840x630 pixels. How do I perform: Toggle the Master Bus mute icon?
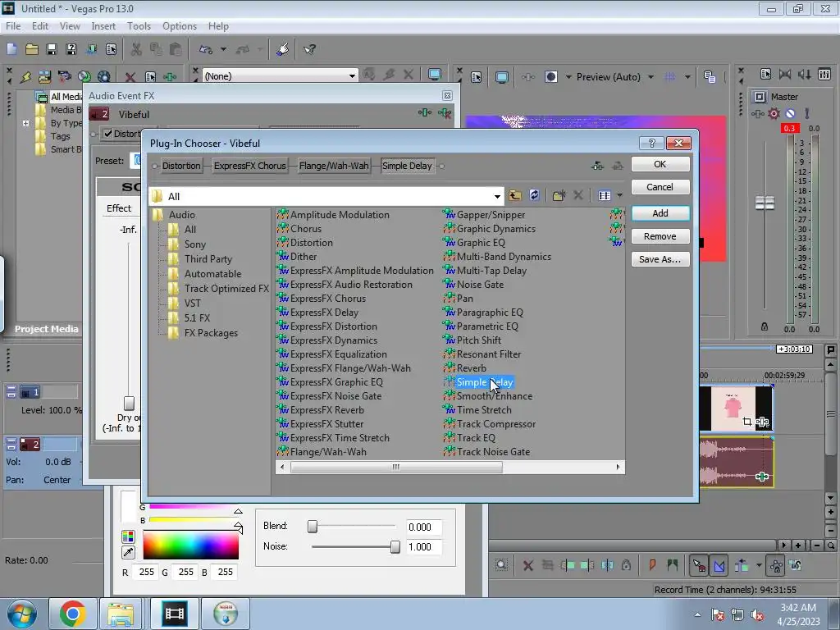click(790, 113)
